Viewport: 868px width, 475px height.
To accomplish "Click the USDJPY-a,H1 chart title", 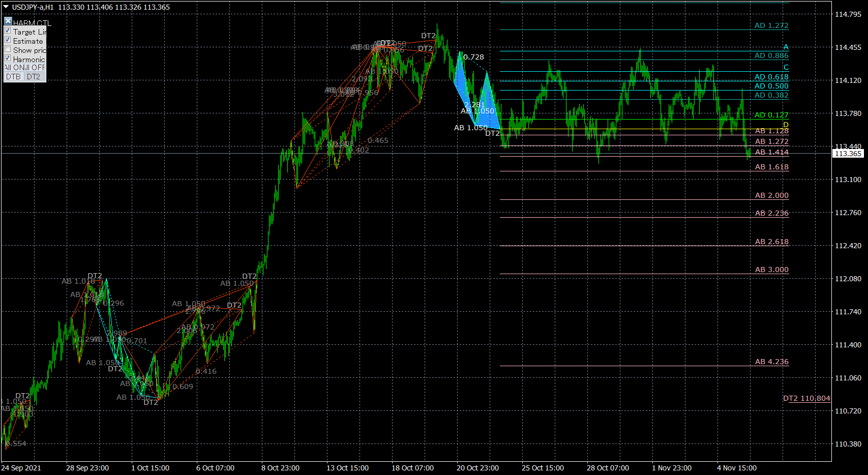I will coord(33,7).
